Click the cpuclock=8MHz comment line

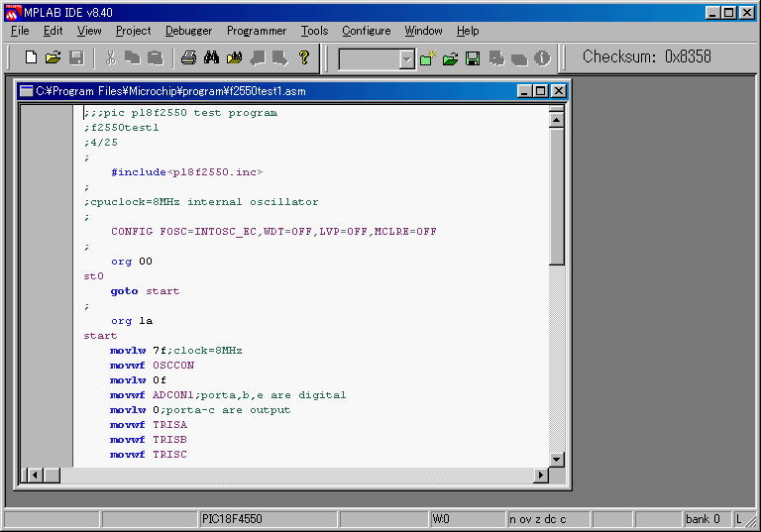tap(201, 202)
